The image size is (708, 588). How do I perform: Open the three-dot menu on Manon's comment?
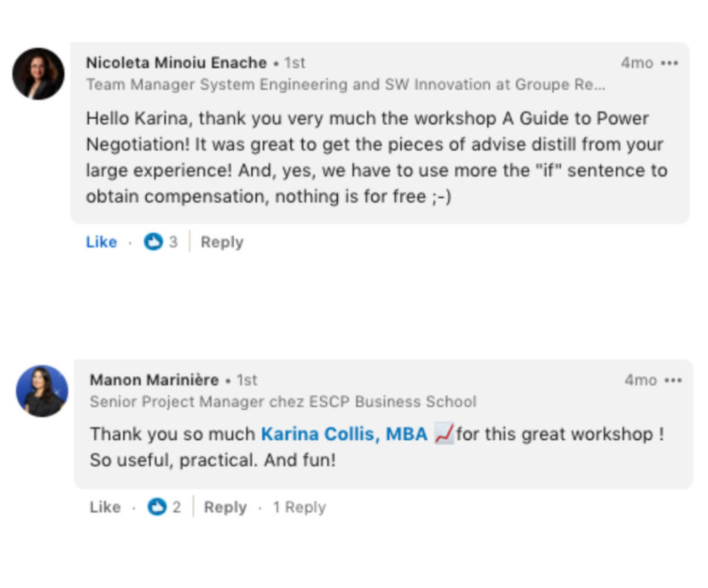673,380
